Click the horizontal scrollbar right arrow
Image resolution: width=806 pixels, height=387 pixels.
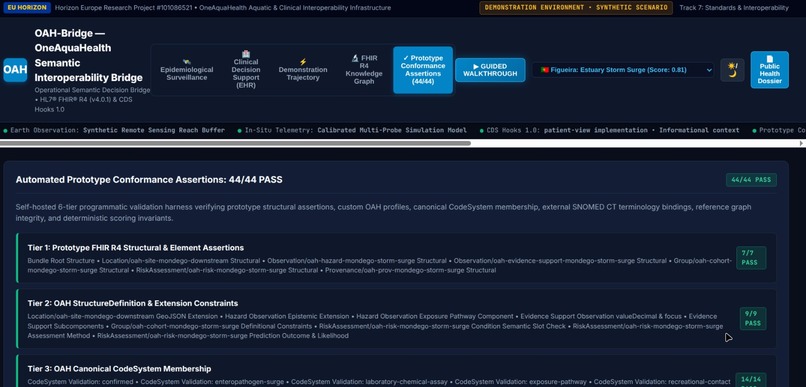802,143
